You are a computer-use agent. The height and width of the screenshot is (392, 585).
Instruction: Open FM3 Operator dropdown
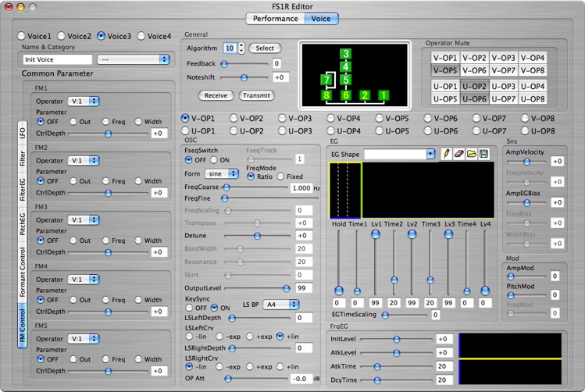tap(84, 219)
